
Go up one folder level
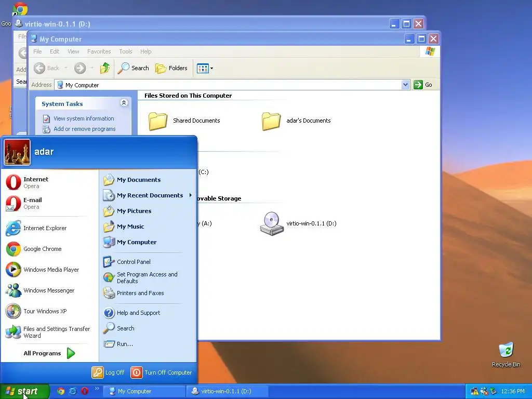(x=105, y=68)
